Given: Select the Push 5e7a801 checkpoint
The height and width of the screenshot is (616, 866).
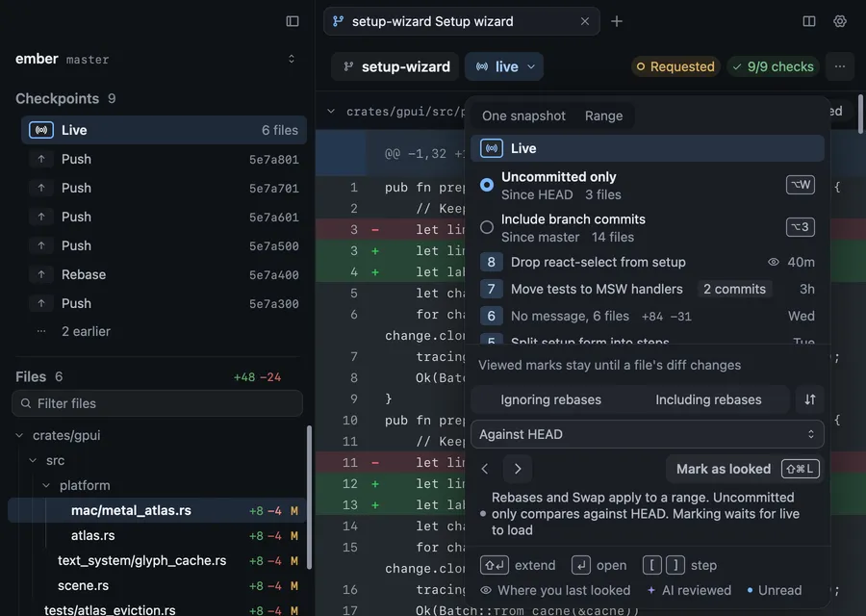Looking at the screenshot, I should click(x=164, y=159).
